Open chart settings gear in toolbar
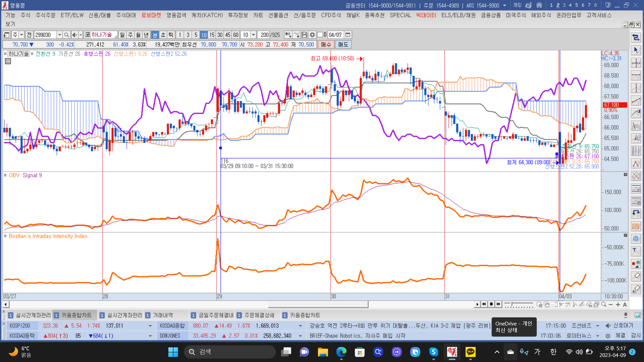 (312, 35)
